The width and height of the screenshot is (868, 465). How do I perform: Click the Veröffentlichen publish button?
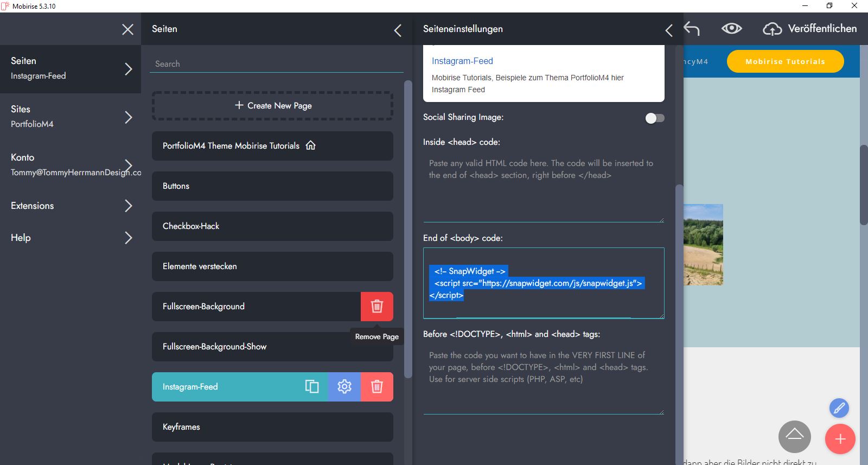(x=810, y=29)
